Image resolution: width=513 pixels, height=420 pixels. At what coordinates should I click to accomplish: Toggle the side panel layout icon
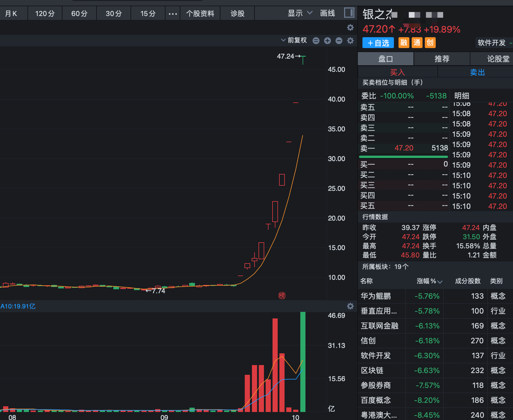(349, 13)
